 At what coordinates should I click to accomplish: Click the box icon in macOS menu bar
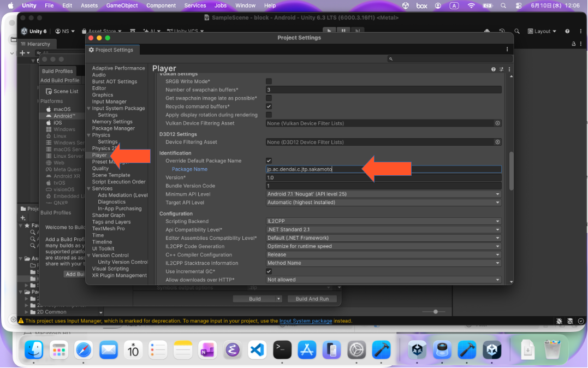pos(421,5)
